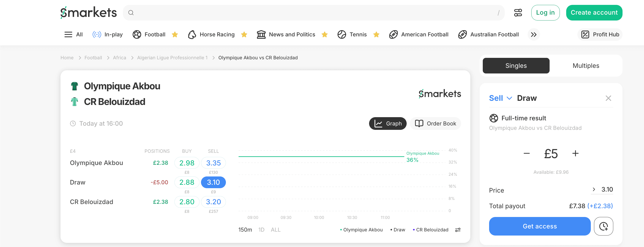
Task: Expand the Price chevron arrow
Action: click(x=594, y=189)
